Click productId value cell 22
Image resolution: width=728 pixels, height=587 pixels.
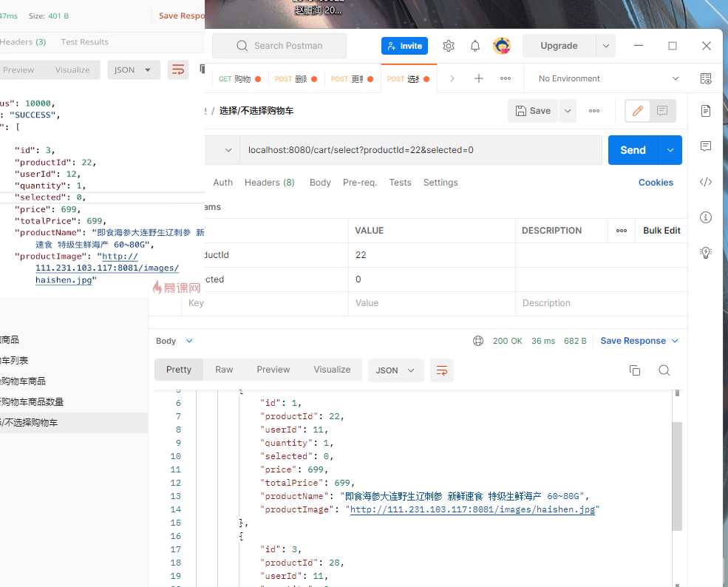coord(432,255)
